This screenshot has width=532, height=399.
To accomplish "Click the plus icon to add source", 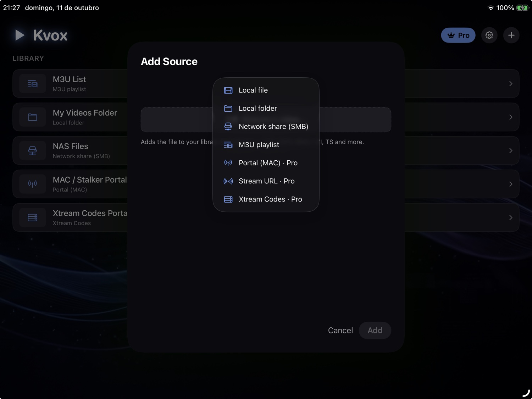I will (x=511, y=35).
